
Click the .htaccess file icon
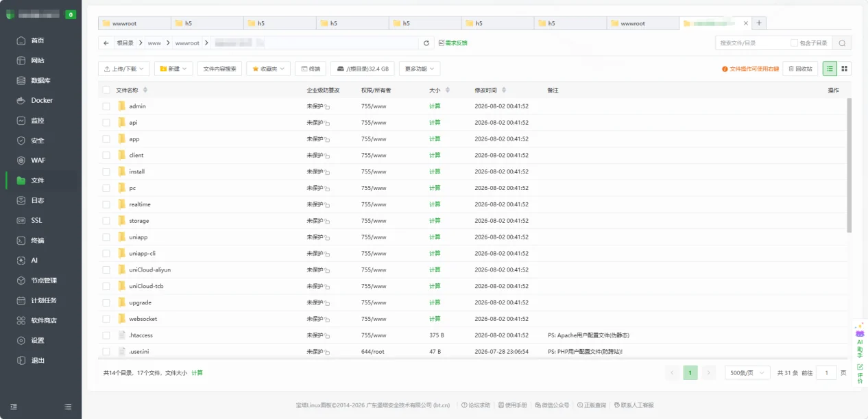tap(122, 335)
